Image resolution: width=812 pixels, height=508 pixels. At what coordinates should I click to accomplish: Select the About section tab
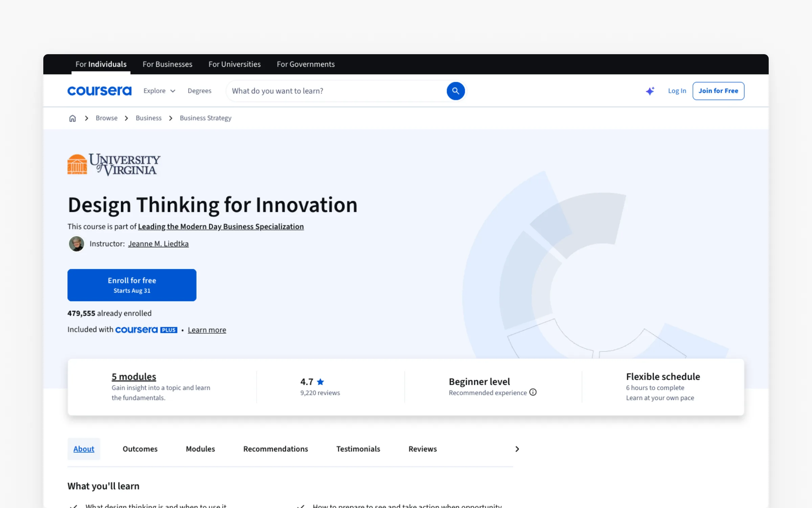point(84,449)
